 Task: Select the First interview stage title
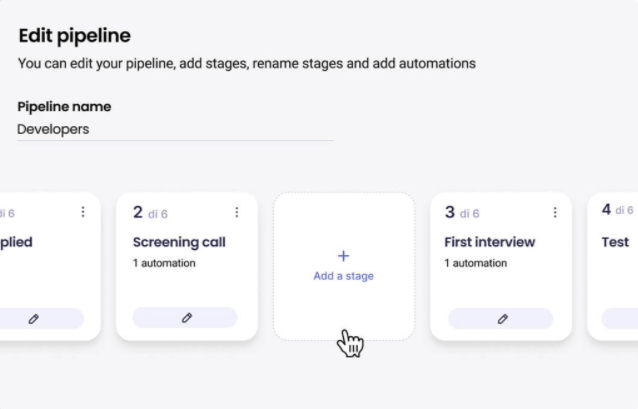click(x=490, y=242)
